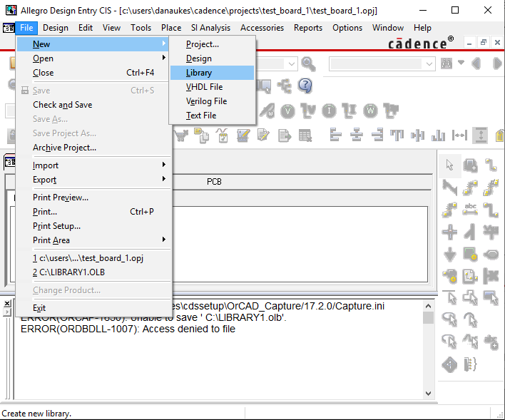Open recent file C:\LIBRARY1.OLB
Screen dimensions: 505x420
[93, 272]
